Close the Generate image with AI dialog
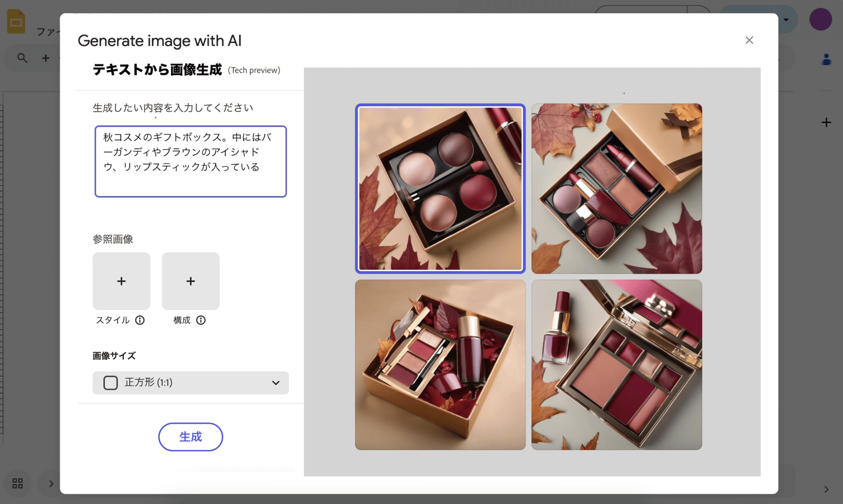 point(749,40)
